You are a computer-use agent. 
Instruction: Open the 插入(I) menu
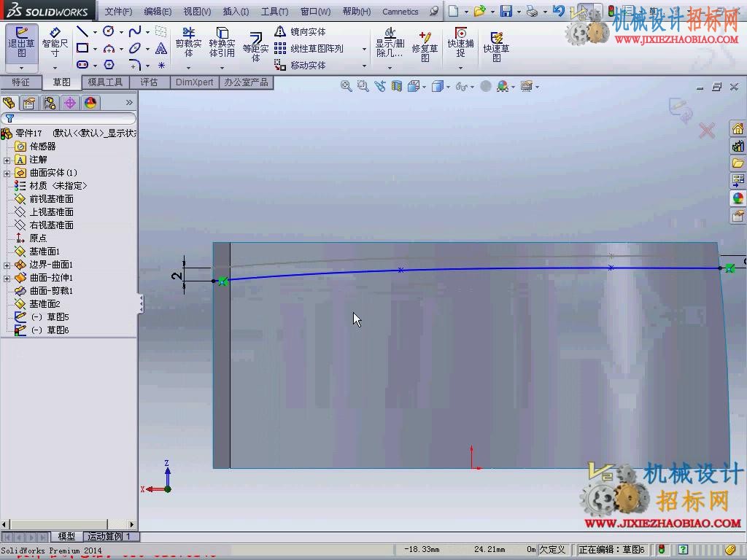click(x=236, y=12)
